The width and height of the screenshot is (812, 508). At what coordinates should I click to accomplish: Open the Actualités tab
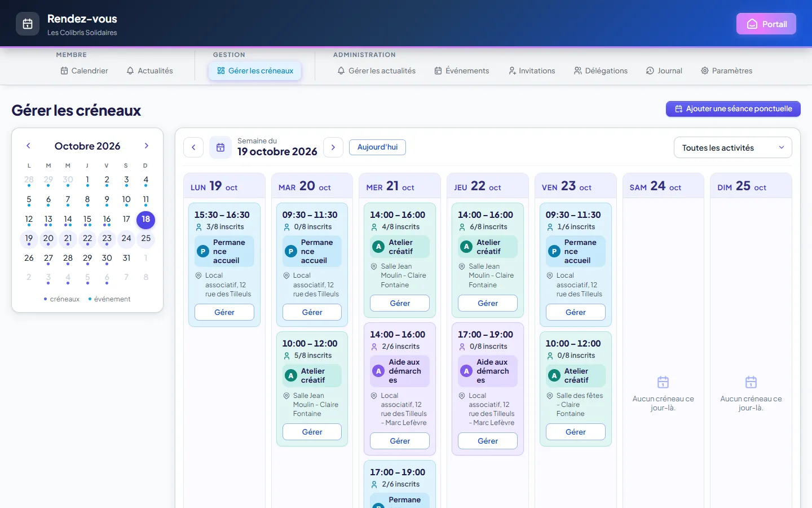coord(150,71)
